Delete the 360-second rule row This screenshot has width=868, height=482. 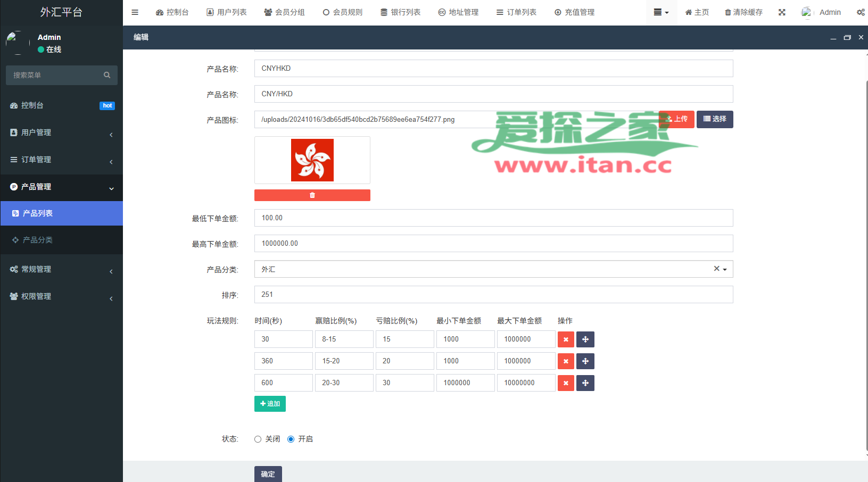566,361
